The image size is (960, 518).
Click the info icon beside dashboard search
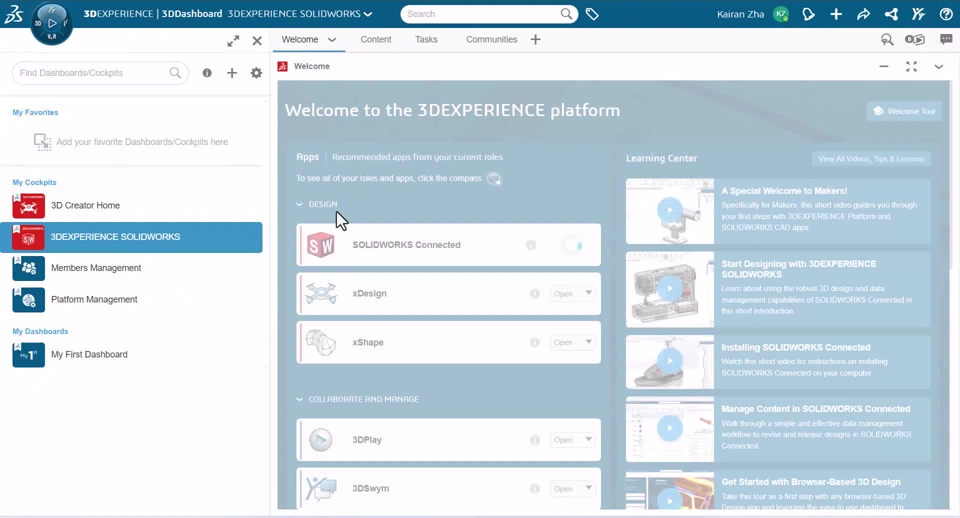point(207,73)
